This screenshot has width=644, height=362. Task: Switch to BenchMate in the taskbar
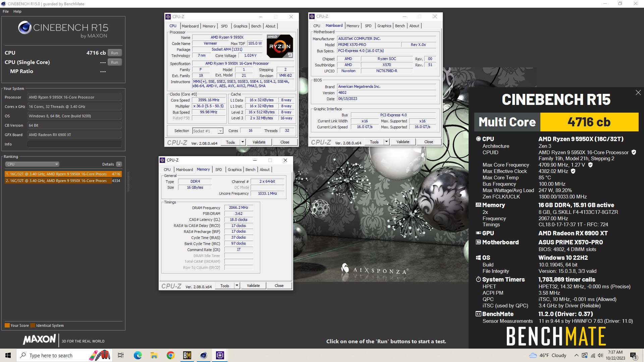pyautogui.click(x=187, y=355)
